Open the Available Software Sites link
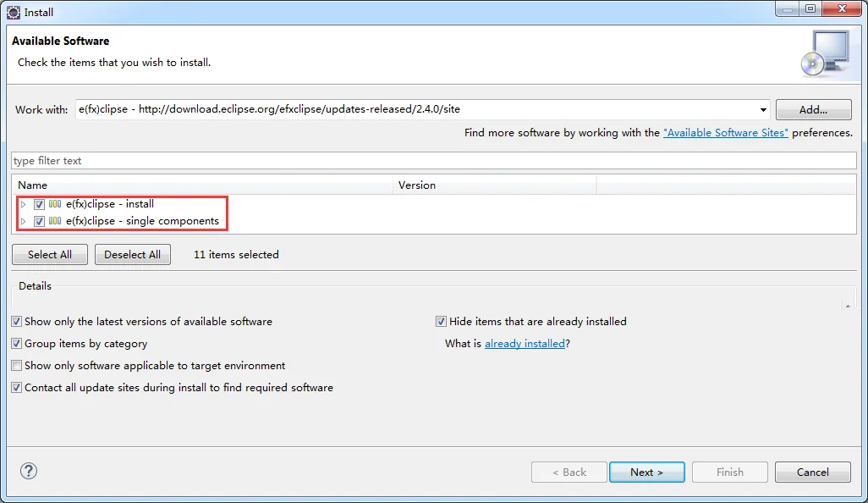Viewport: 868px width, 503px height. 725,133
